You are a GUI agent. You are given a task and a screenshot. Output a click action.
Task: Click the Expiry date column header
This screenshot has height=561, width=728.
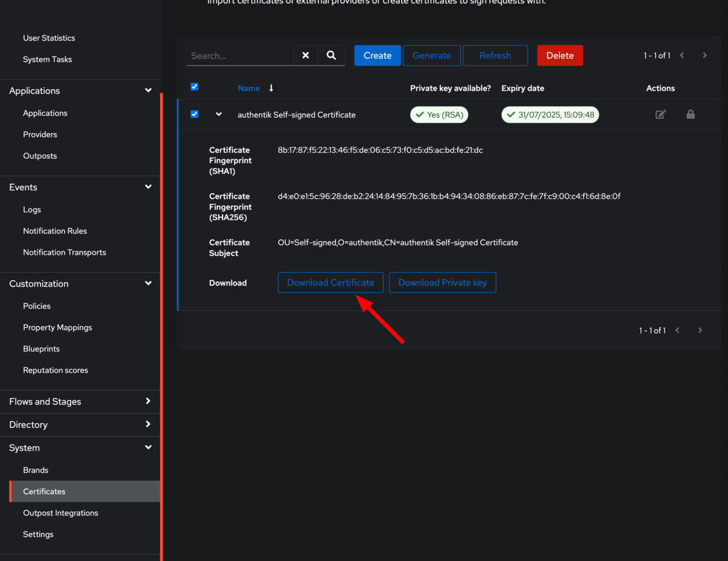click(523, 88)
